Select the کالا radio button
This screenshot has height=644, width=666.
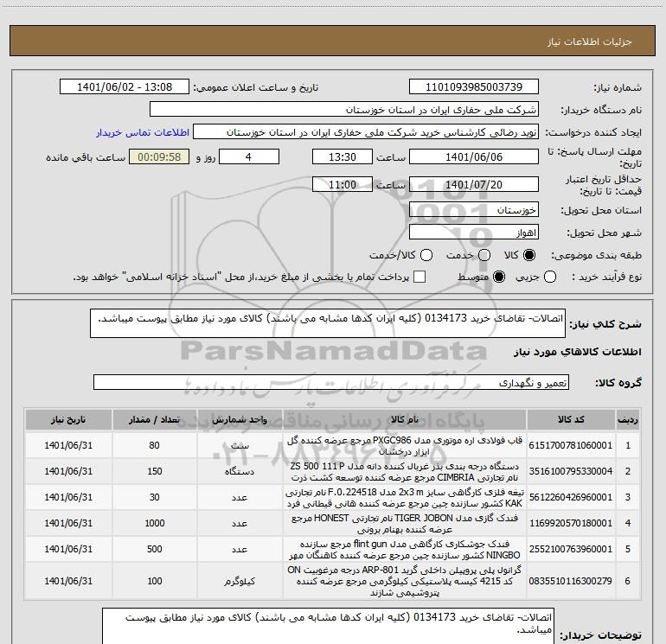[x=529, y=255]
